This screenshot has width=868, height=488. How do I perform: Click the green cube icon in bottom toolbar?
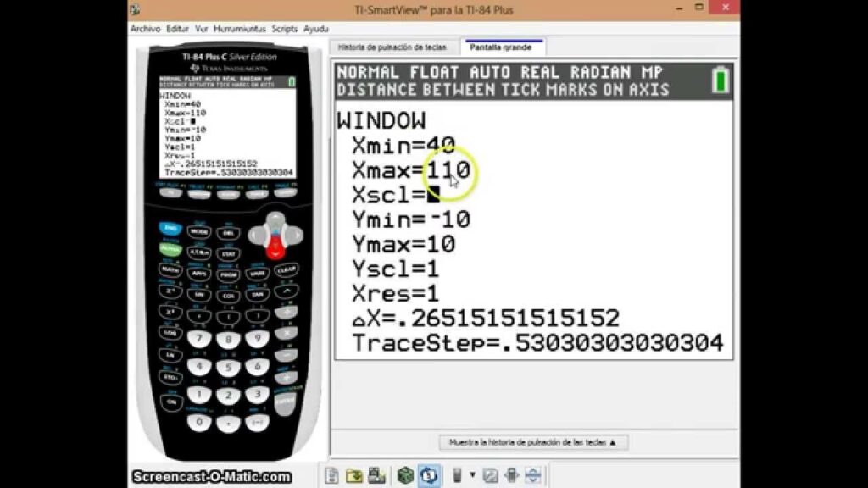click(x=405, y=475)
